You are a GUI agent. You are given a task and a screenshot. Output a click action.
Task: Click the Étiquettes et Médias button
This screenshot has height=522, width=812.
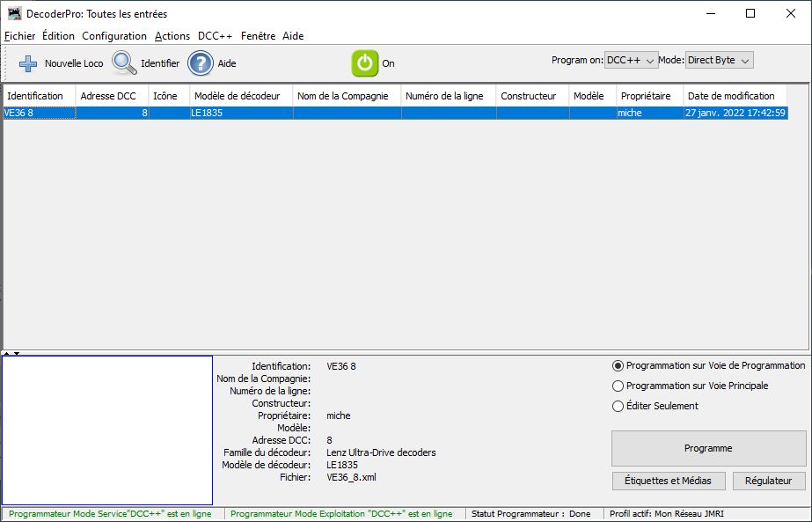tap(668, 481)
